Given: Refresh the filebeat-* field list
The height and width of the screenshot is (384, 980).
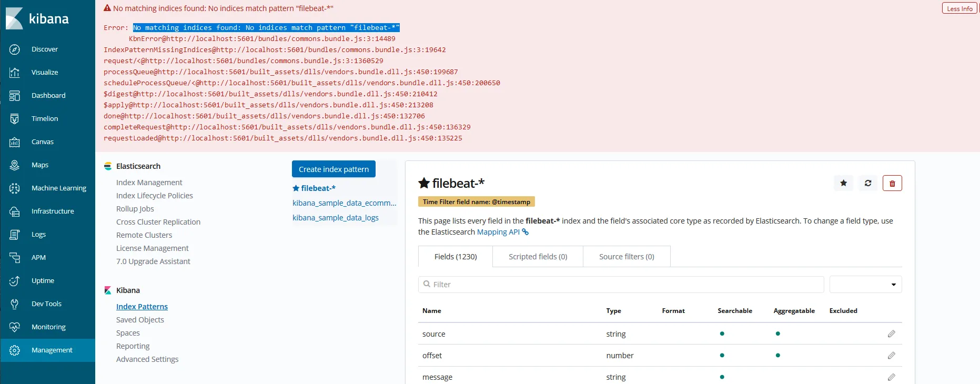Looking at the screenshot, I should tap(868, 183).
